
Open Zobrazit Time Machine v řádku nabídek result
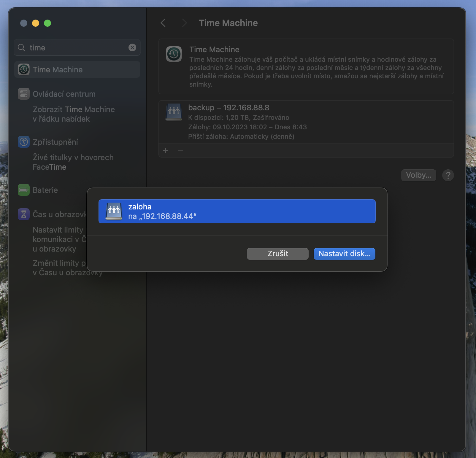[x=73, y=114]
